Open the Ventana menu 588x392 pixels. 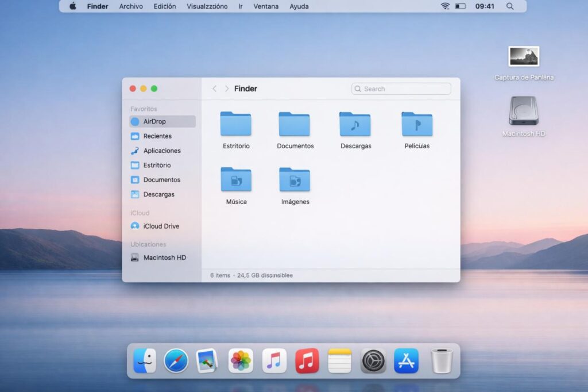click(x=266, y=6)
